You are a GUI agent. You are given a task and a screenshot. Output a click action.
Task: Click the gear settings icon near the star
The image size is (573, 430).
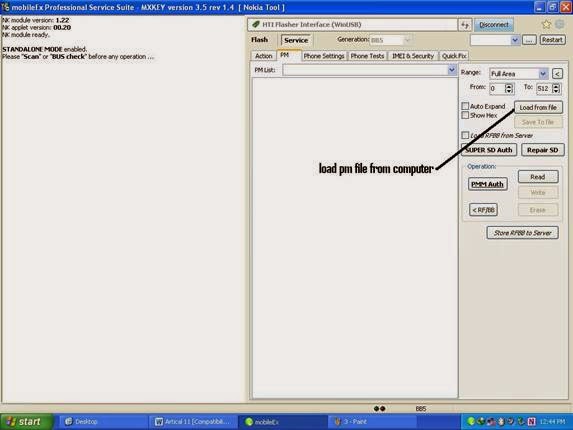pos(559,24)
